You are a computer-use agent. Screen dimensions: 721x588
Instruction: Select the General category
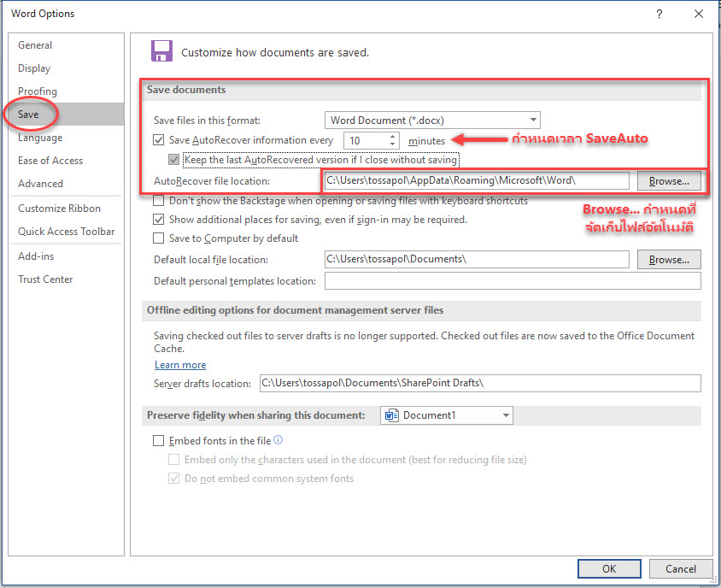coord(67,45)
